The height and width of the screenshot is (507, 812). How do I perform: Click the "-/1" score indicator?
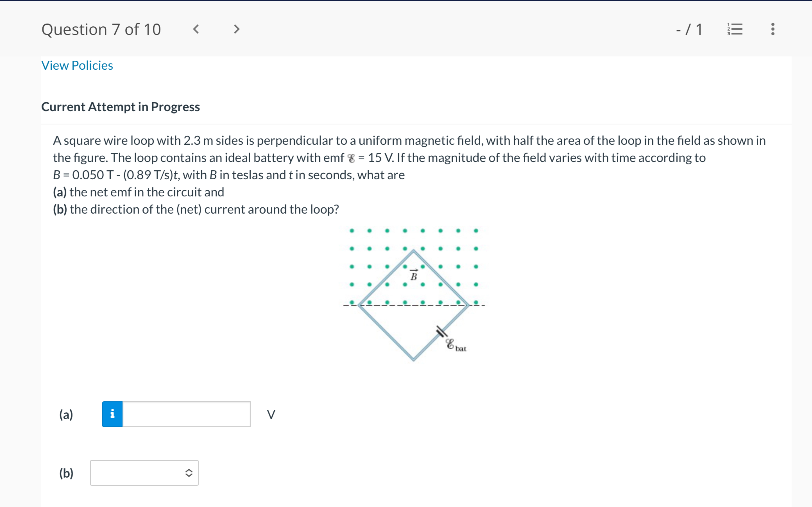tap(688, 29)
